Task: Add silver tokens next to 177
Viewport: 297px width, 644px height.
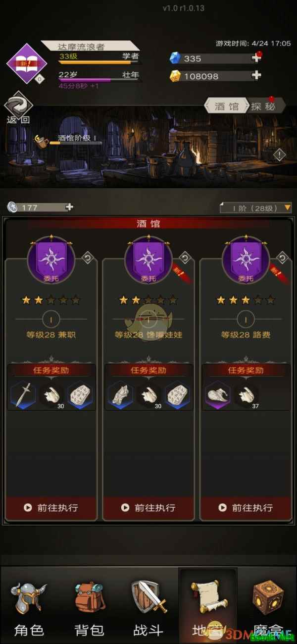Action: (69, 207)
